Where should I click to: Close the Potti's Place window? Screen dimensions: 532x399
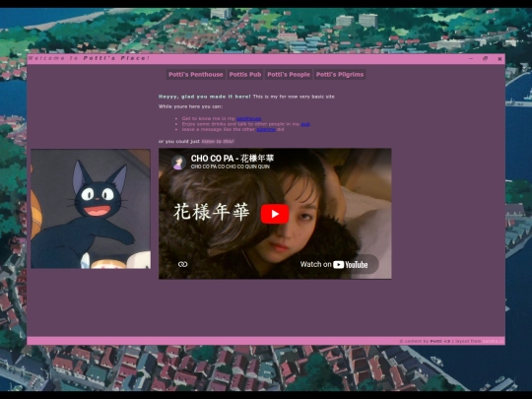tap(499, 59)
